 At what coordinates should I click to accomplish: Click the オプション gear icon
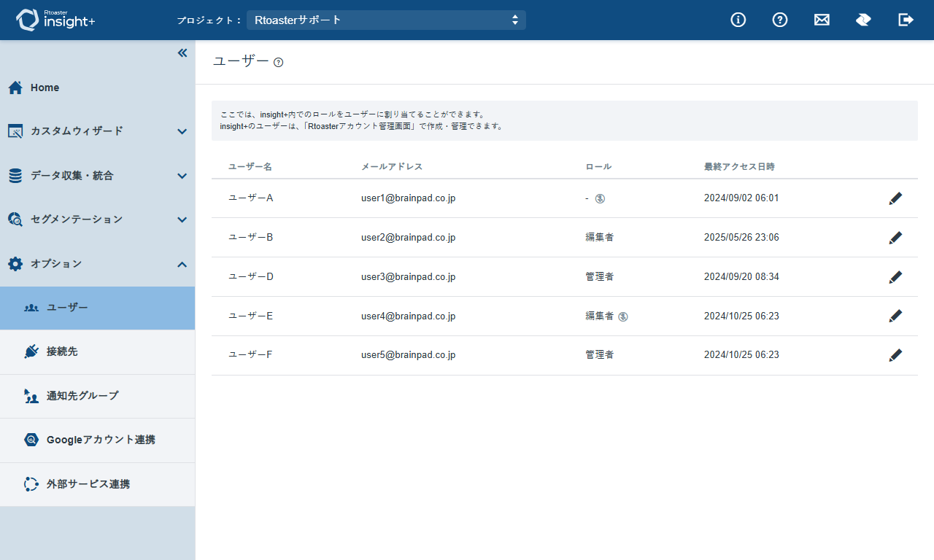(15, 264)
